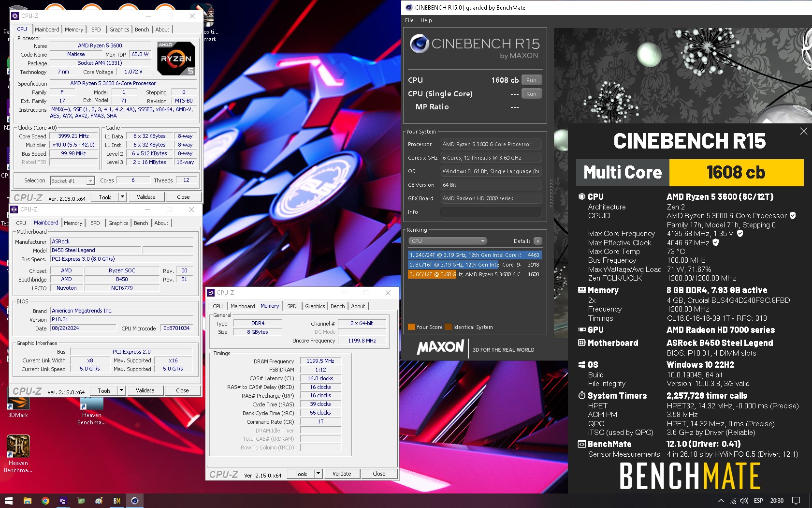
Task: Open File Explorer from the taskbar
Action: [x=27, y=501]
